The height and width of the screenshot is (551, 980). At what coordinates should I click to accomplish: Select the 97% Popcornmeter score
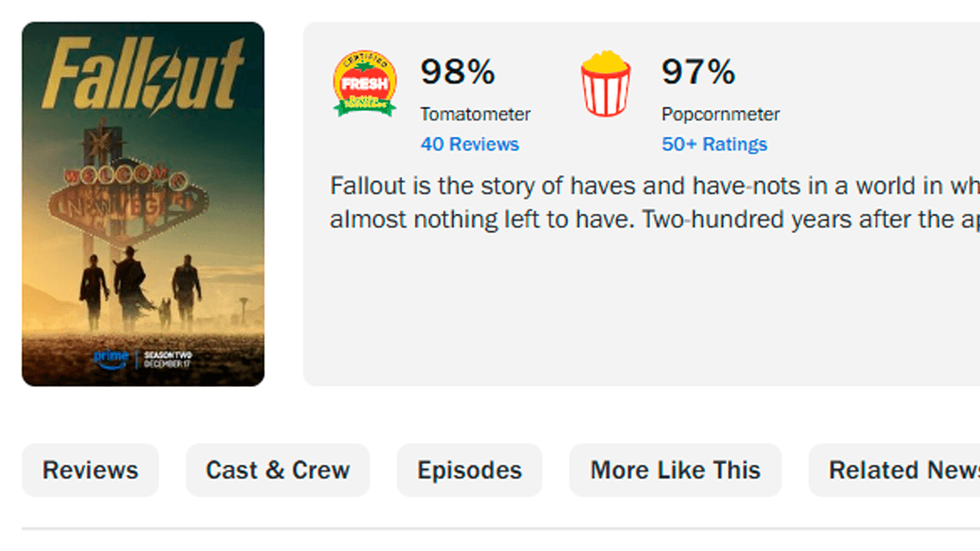click(x=698, y=73)
